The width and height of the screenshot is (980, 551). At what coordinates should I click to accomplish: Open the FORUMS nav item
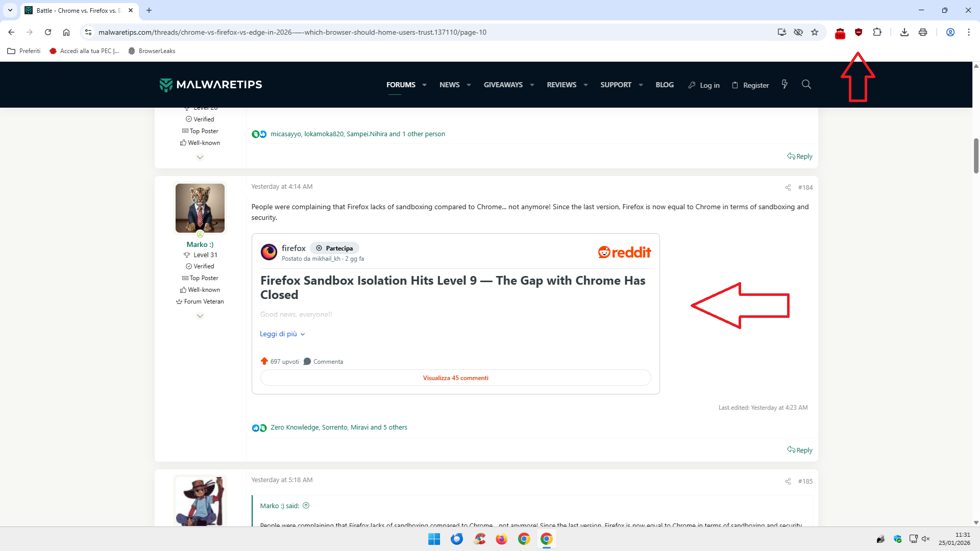click(x=401, y=85)
